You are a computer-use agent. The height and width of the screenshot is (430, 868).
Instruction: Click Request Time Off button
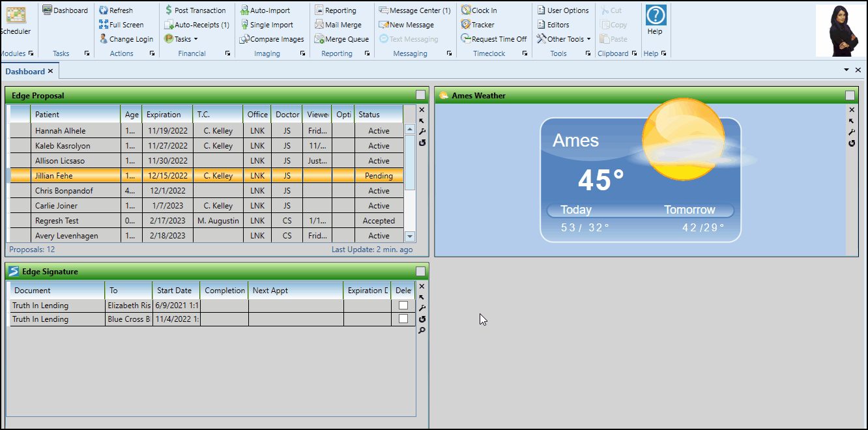(x=494, y=39)
